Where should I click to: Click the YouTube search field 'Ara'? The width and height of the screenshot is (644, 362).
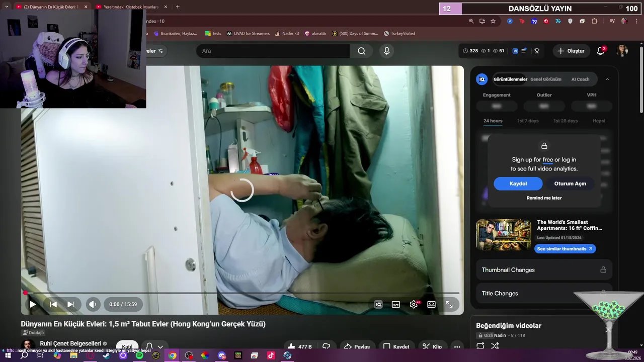click(x=273, y=51)
